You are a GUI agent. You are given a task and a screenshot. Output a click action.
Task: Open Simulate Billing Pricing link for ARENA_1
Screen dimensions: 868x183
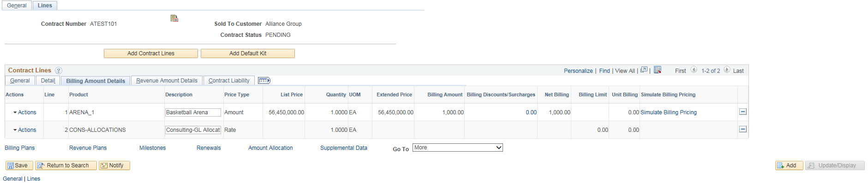pos(669,112)
